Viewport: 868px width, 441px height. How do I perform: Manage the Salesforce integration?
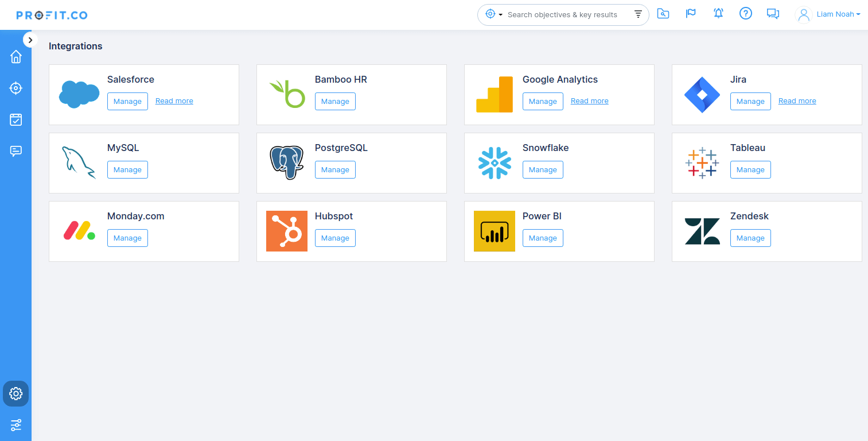[127, 101]
